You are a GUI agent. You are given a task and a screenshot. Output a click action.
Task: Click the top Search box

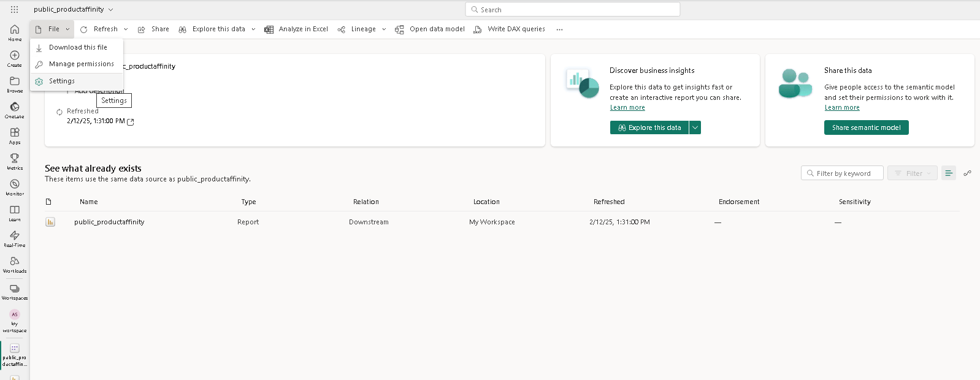(x=573, y=10)
